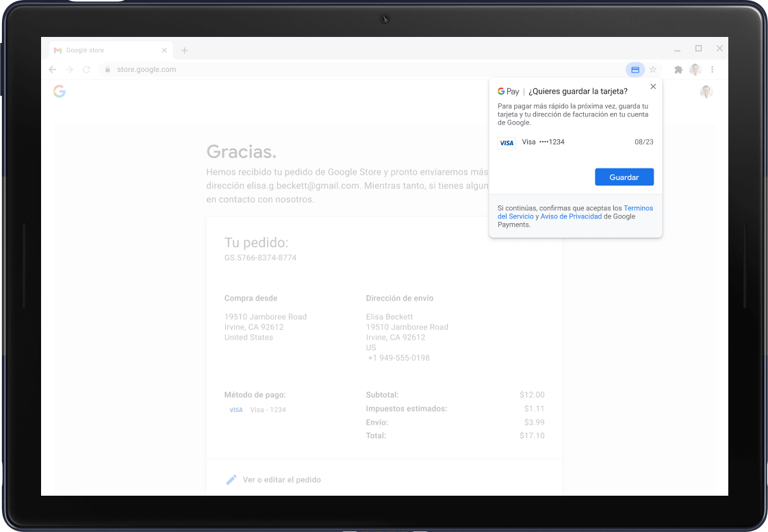This screenshot has width=768, height=532.
Task: Click the pencil icon beside edit order
Action: tap(231, 479)
